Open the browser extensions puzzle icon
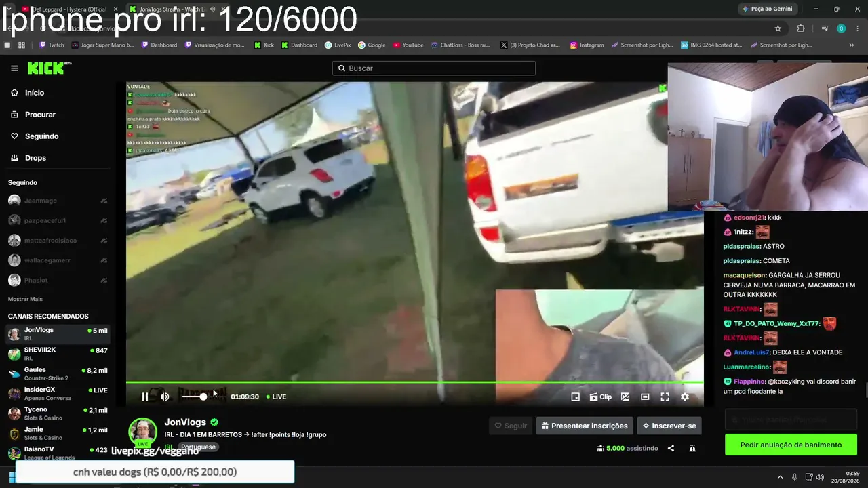Viewport: 868px width, 488px height. [x=801, y=28]
